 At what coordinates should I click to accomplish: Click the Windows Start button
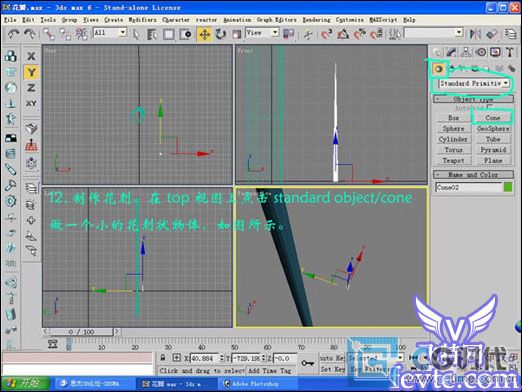pyautogui.click(x=25, y=383)
